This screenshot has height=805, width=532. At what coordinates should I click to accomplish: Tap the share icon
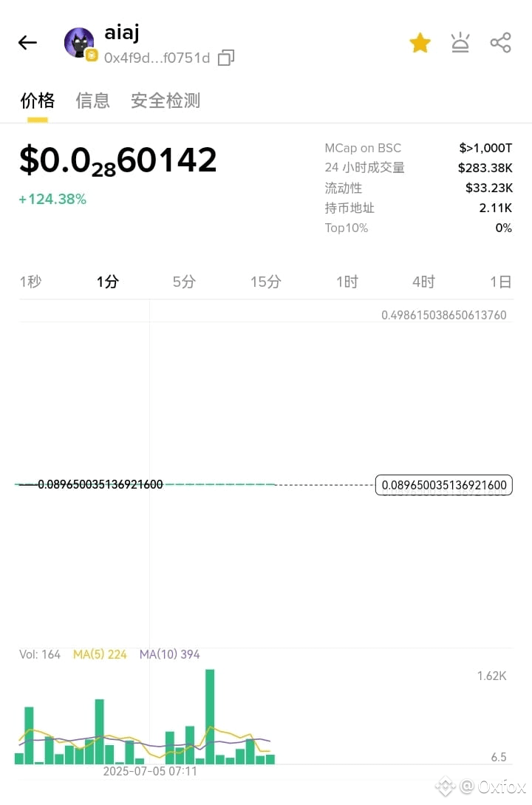tap(500, 43)
